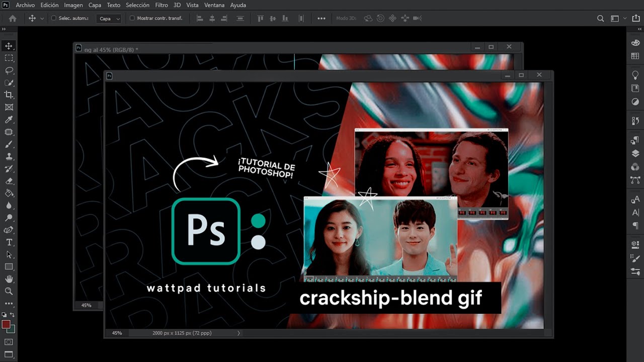The width and height of the screenshot is (644, 362).
Task: Open the Capa menu
Action: tap(95, 5)
